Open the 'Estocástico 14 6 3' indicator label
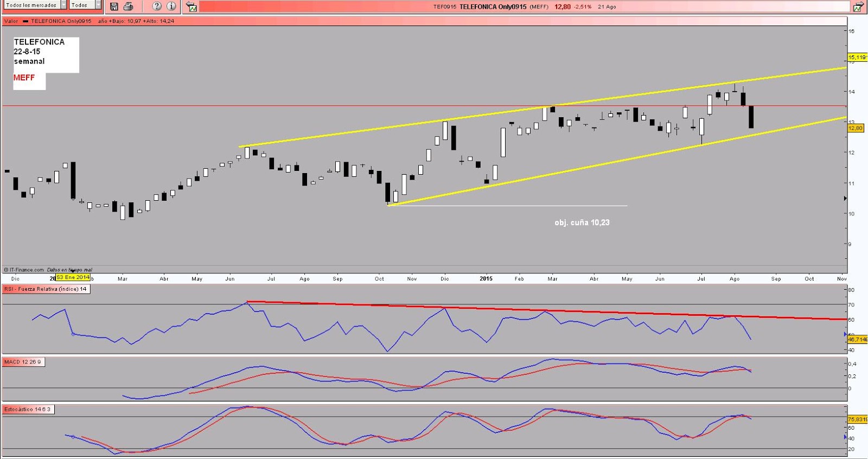This screenshot has width=868, height=459. click(x=28, y=410)
